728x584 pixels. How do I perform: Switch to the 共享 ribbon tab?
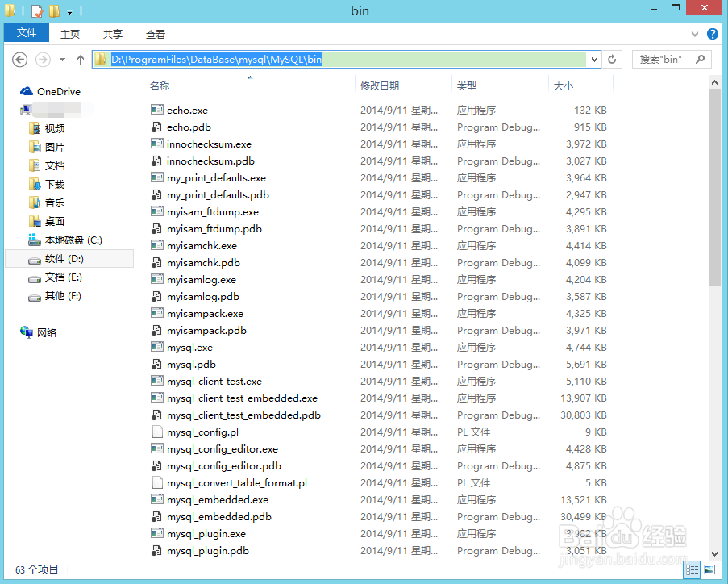tap(113, 34)
